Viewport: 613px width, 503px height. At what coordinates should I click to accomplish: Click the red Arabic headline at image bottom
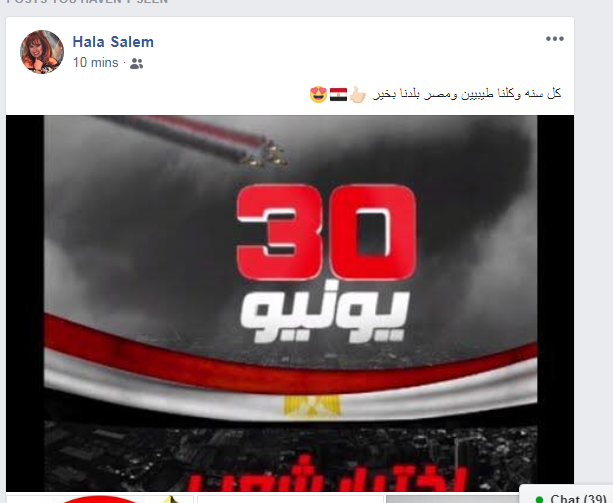[x=328, y=478]
